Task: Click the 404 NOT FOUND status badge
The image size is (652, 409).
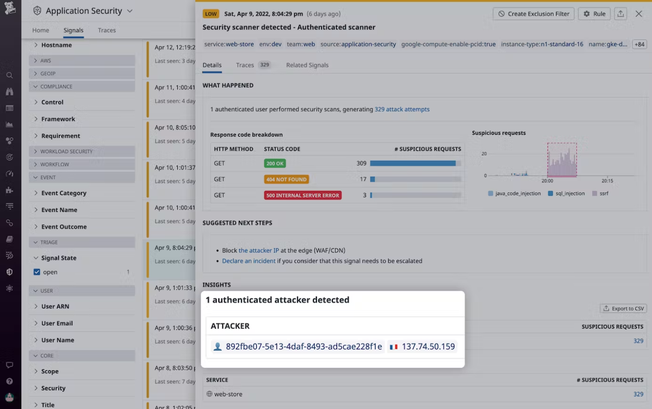Action: (x=286, y=180)
